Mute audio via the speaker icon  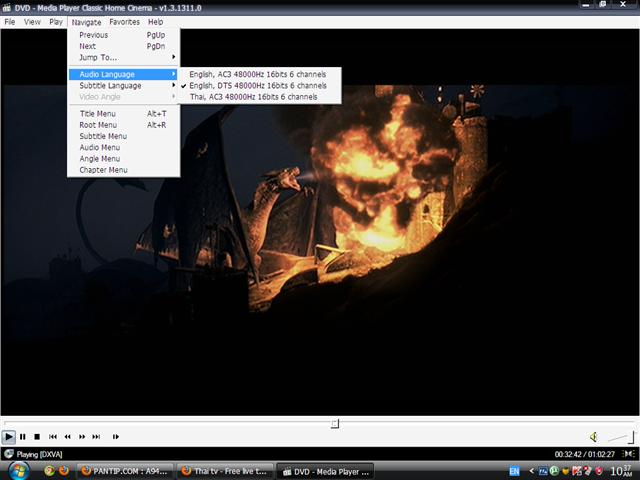[x=594, y=437]
